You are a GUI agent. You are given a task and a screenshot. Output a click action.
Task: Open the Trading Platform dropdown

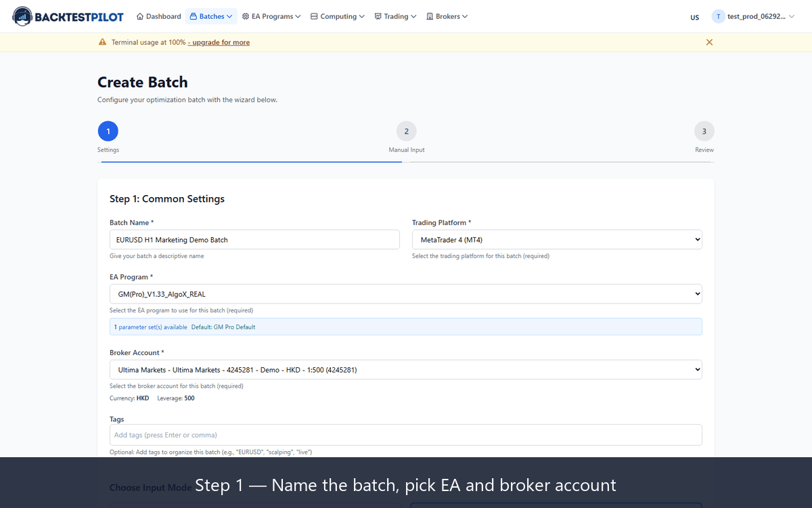(557, 240)
